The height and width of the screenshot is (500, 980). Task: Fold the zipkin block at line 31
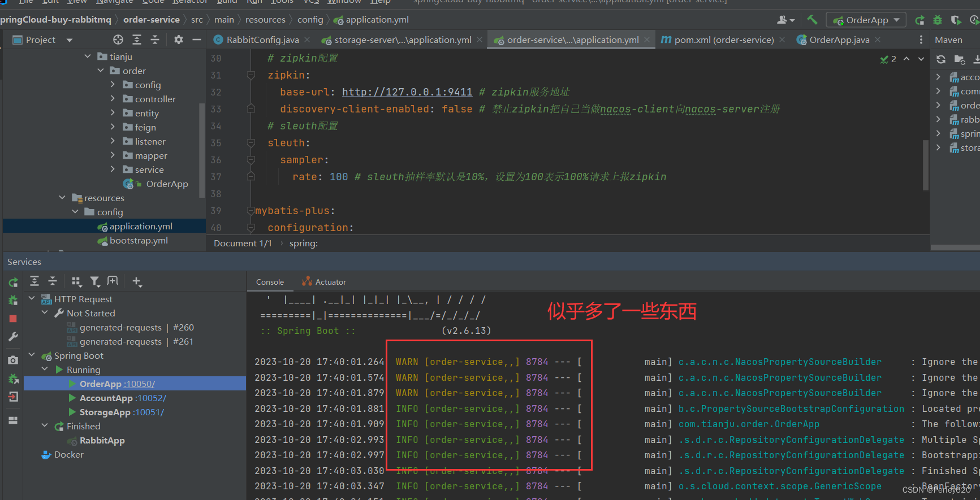[251, 75]
